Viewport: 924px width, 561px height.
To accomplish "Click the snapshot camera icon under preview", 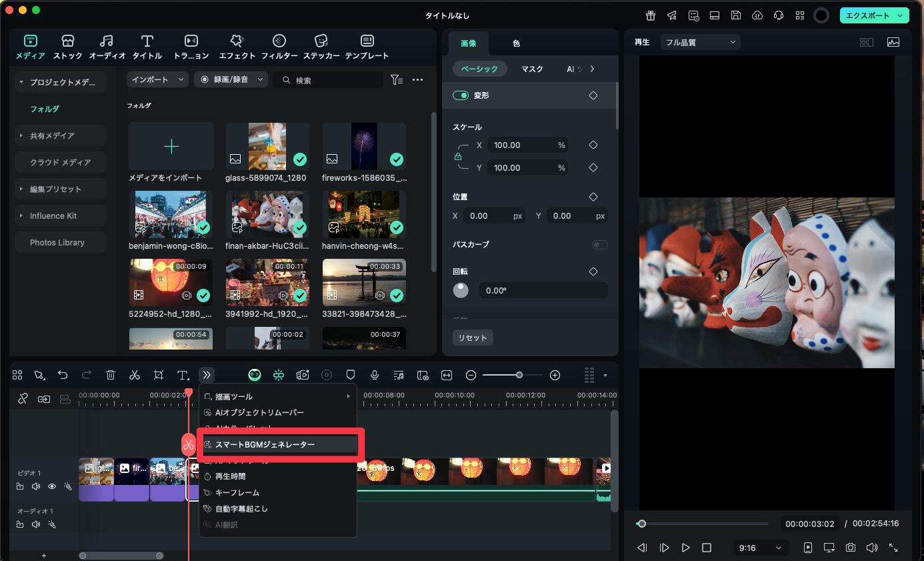I will click(851, 548).
